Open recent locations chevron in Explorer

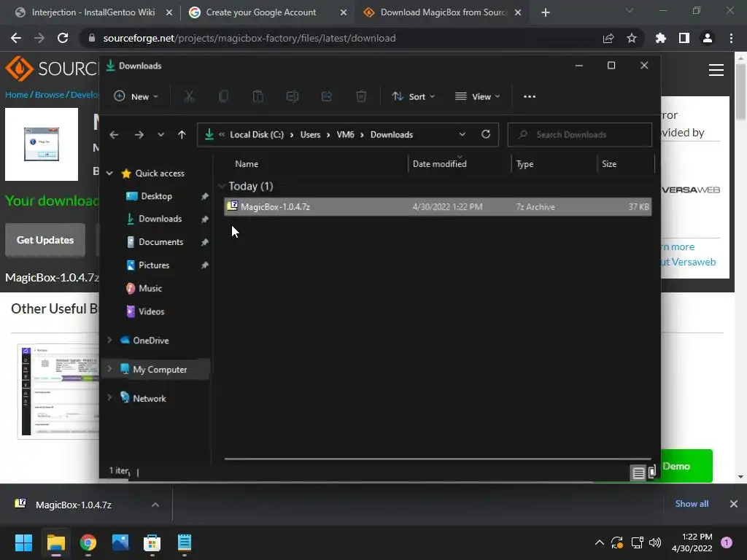click(x=160, y=135)
